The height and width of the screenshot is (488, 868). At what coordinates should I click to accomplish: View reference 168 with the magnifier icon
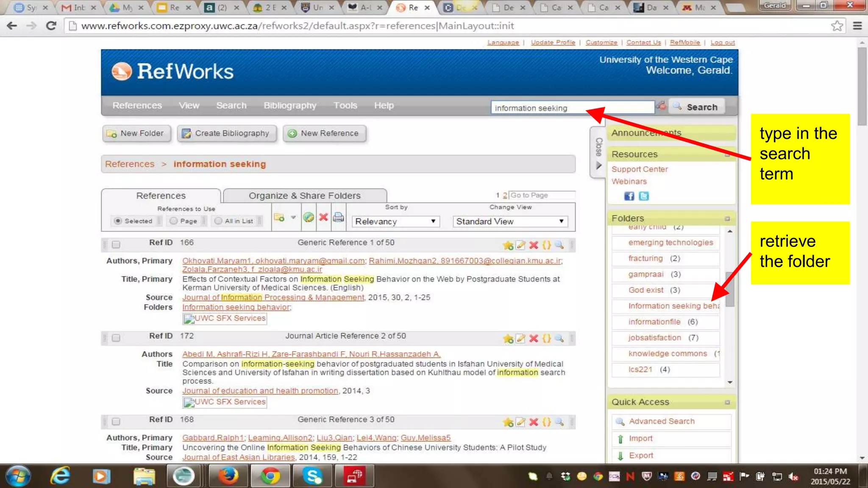tap(559, 422)
